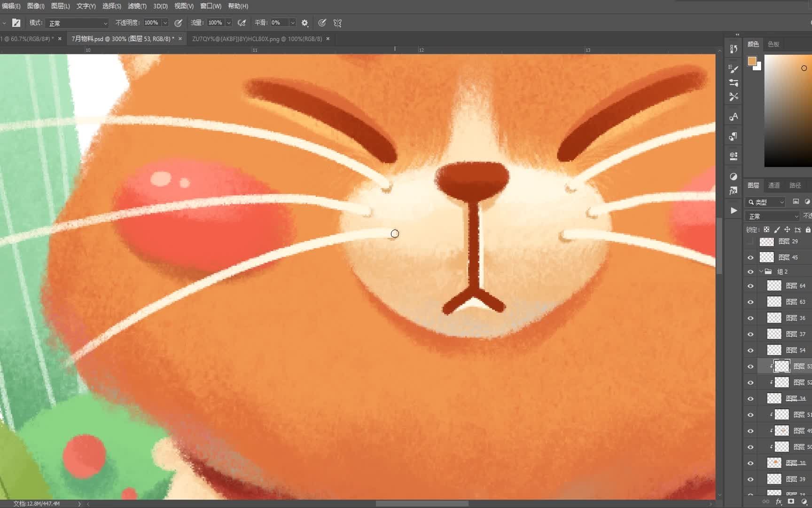Screen dimensions: 812x508
Task: Open 帮助(H) menu
Action: pyautogui.click(x=238, y=6)
